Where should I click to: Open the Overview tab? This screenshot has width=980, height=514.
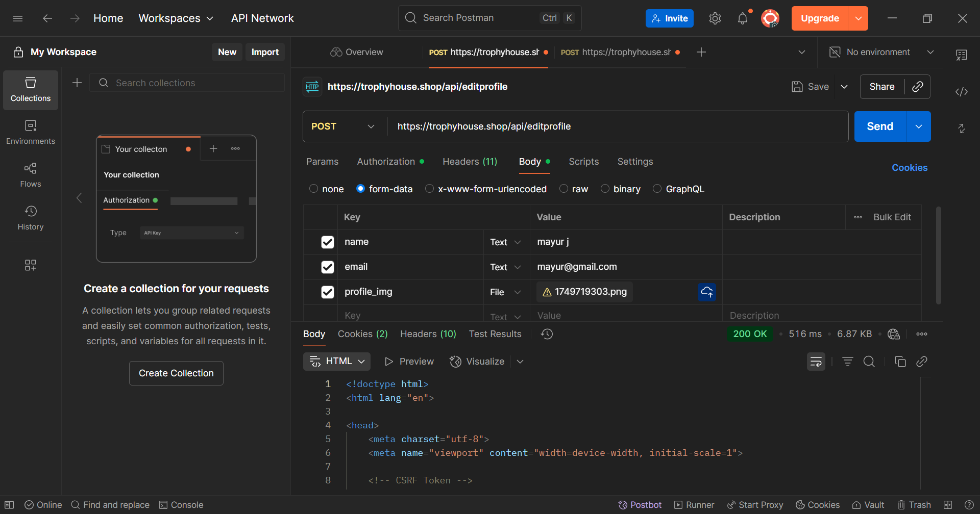357,52
